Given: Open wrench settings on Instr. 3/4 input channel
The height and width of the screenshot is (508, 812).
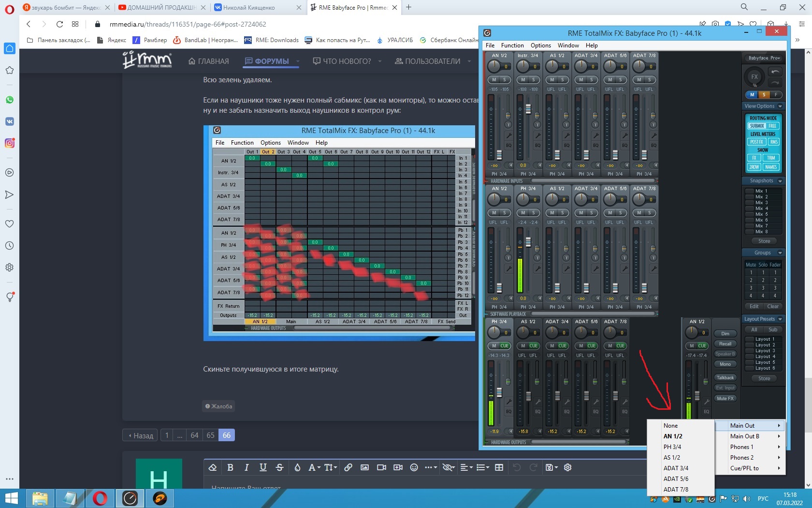Looking at the screenshot, I should (537, 136).
